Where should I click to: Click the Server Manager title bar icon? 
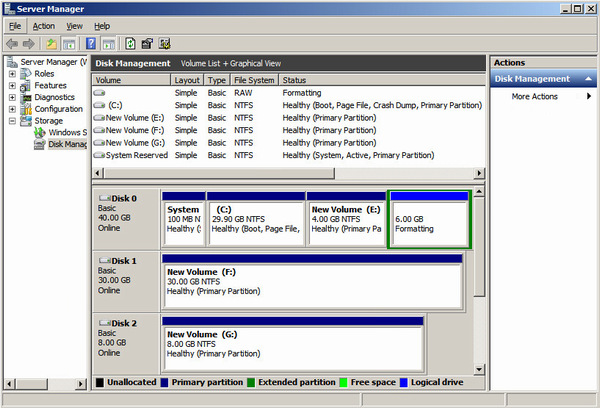[x=9, y=8]
